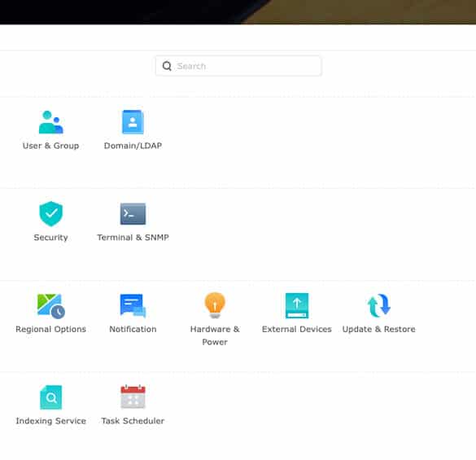Click the "Hardware & Power" label
Viewport: 476px width, 460px height.
(x=215, y=335)
